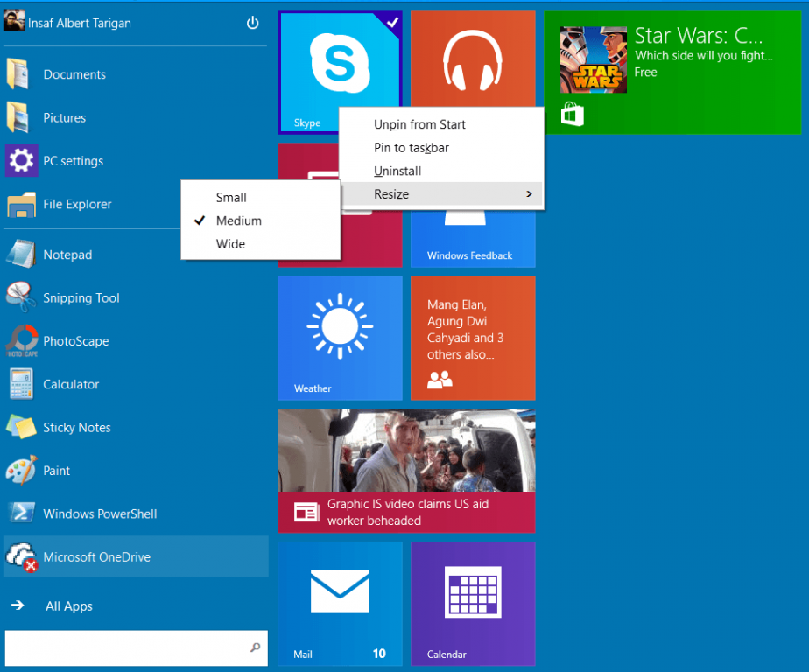Select Medium tile size in Resize submenu
Image resolution: width=809 pixels, height=672 pixels.
pos(238,220)
